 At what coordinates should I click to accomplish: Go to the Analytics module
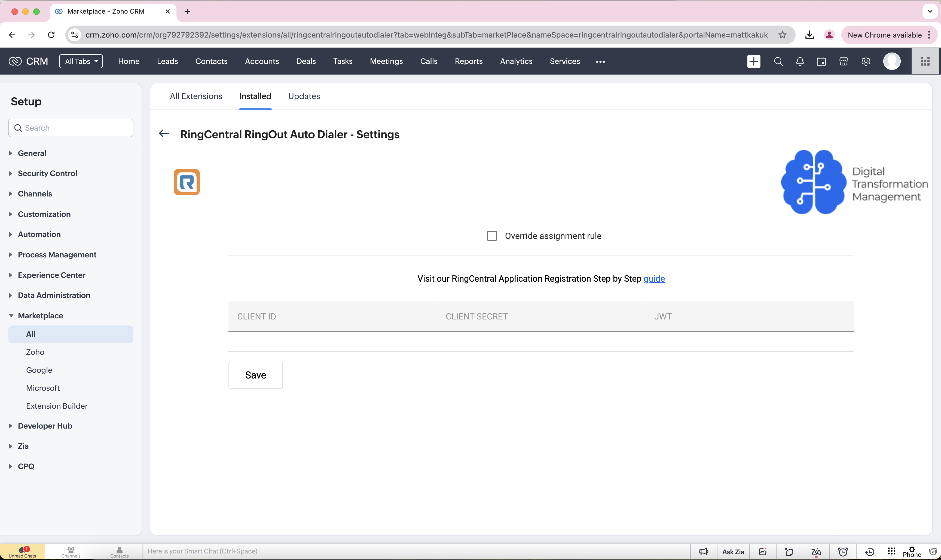click(516, 61)
